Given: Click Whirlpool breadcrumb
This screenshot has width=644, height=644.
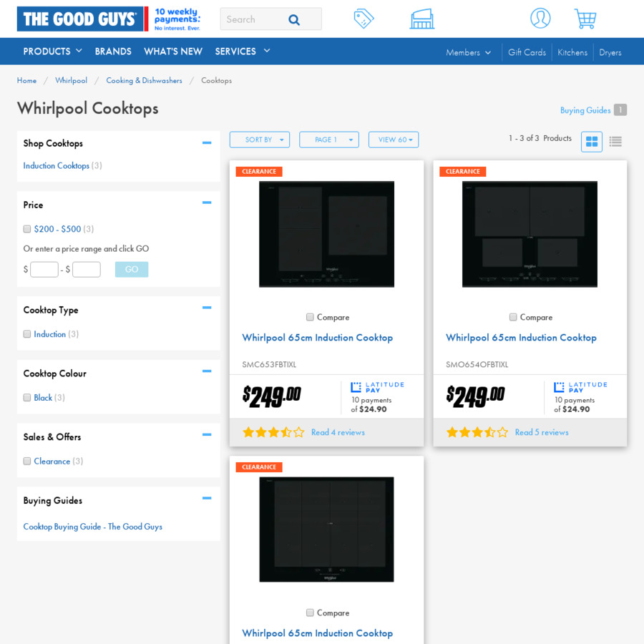Looking at the screenshot, I should (x=71, y=80).
